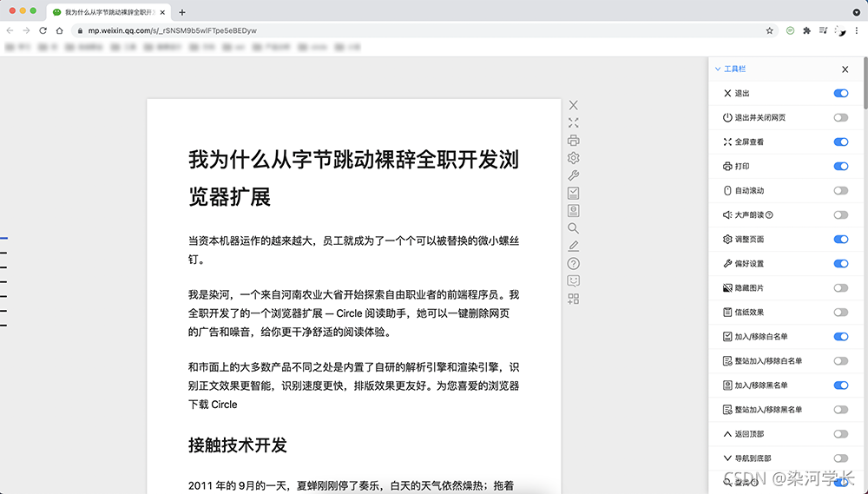The width and height of the screenshot is (868, 494).
Task: Turn off the 加入/移除黑名单 toggle
Action: click(841, 385)
